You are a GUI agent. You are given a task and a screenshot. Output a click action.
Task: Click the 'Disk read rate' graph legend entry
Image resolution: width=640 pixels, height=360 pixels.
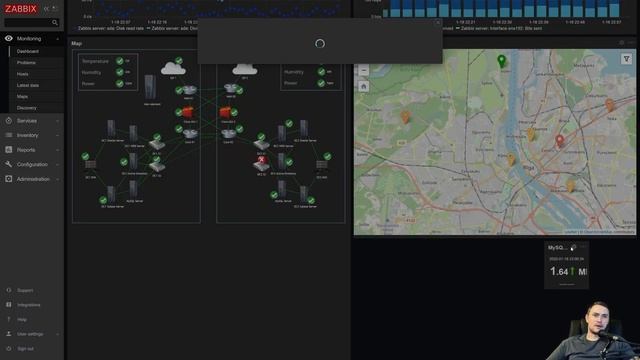click(x=111, y=29)
